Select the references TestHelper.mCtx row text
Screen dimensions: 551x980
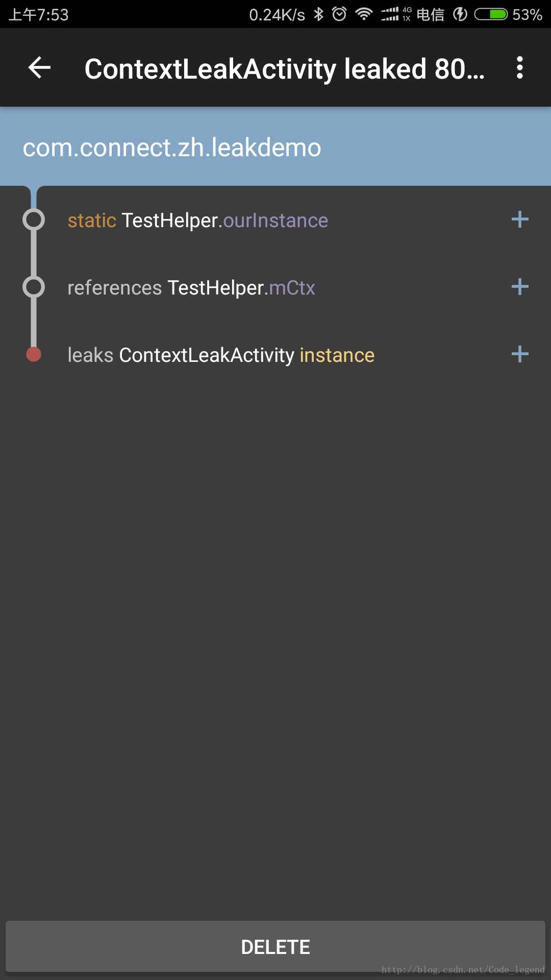[x=191, y=288]
